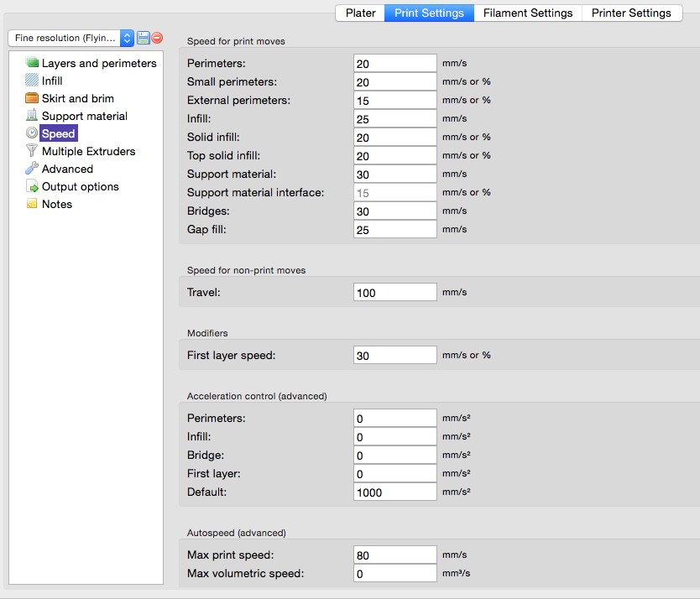Select the Speed item in sidebar
700x599 pixels.
[x=58, y=133]
